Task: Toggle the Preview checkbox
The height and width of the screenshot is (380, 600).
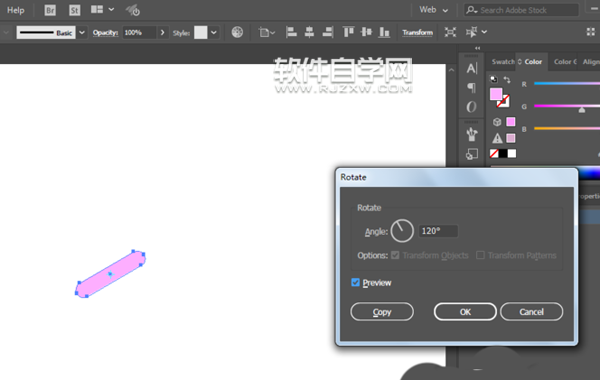Action: [x=355, y=282]
